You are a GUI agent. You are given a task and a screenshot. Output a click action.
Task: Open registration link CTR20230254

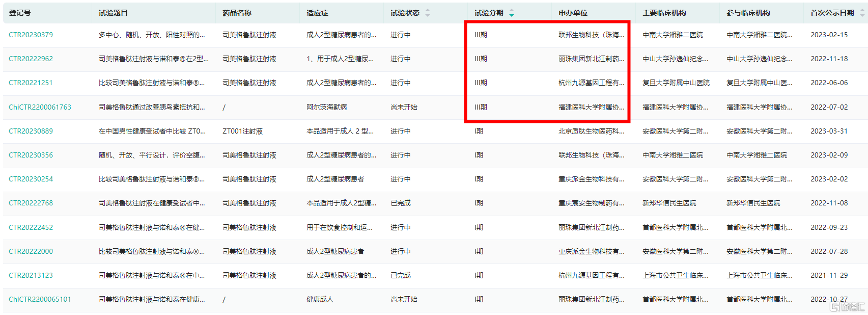coord(31,179)
